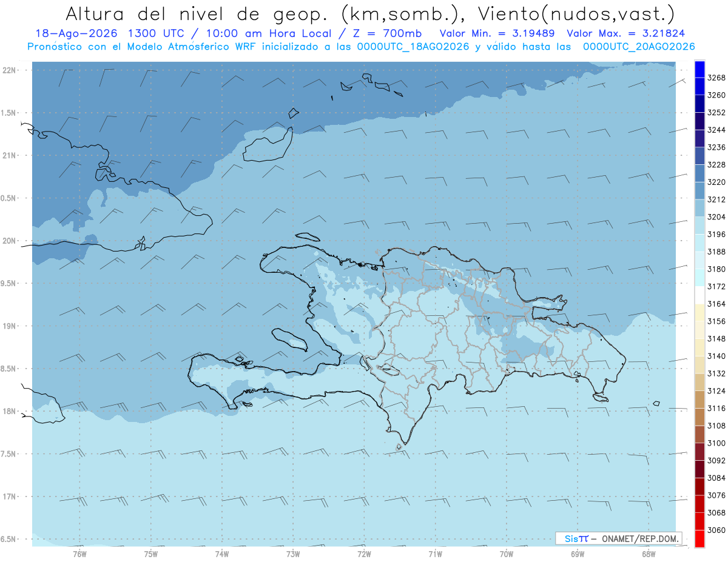This screenshot has width=728, height=562.
Task: Click the '72W' longitude axis label
Action: click(x=364, y=554)
